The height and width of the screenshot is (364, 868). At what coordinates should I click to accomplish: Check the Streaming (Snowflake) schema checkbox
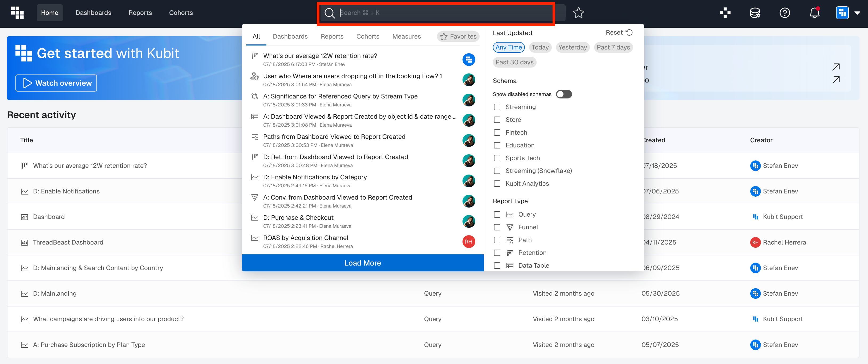[497, 171]
